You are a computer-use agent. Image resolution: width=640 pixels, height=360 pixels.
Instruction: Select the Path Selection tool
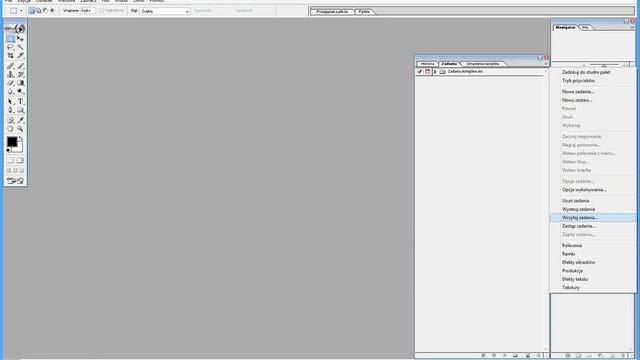click(x=11, y=102)
